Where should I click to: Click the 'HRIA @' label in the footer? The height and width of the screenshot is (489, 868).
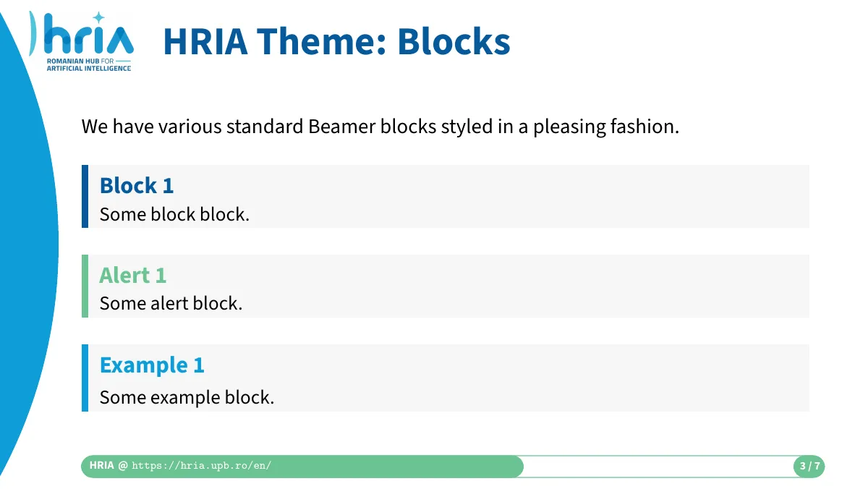108,466
